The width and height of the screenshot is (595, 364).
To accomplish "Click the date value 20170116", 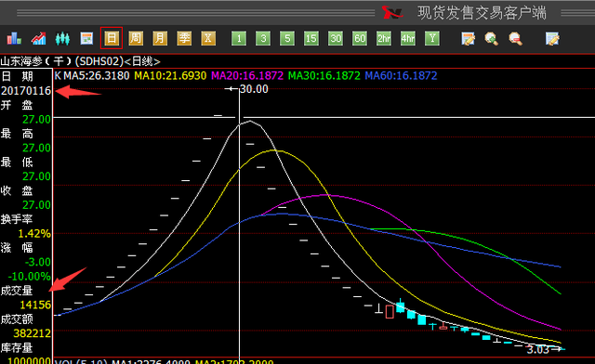I will (26, 91).
